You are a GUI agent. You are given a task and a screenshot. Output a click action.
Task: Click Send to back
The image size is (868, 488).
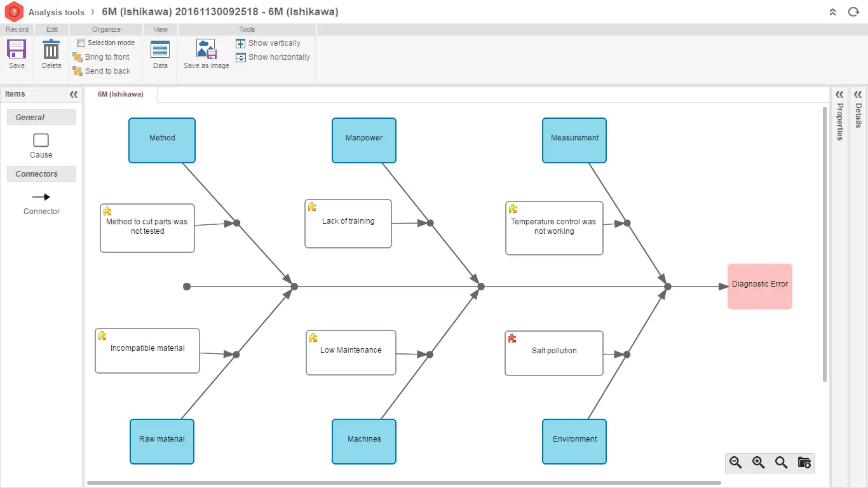tap(102, 71)
